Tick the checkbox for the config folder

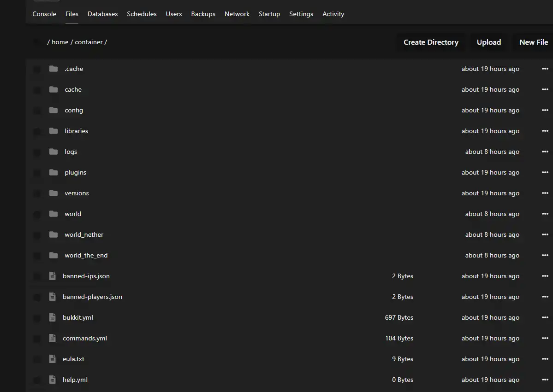(x=36, y=111)
